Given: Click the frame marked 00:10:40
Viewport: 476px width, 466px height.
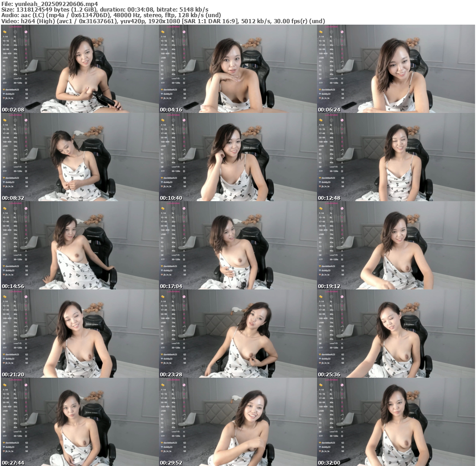Looking at the screenshot, I should click(238, 157).
